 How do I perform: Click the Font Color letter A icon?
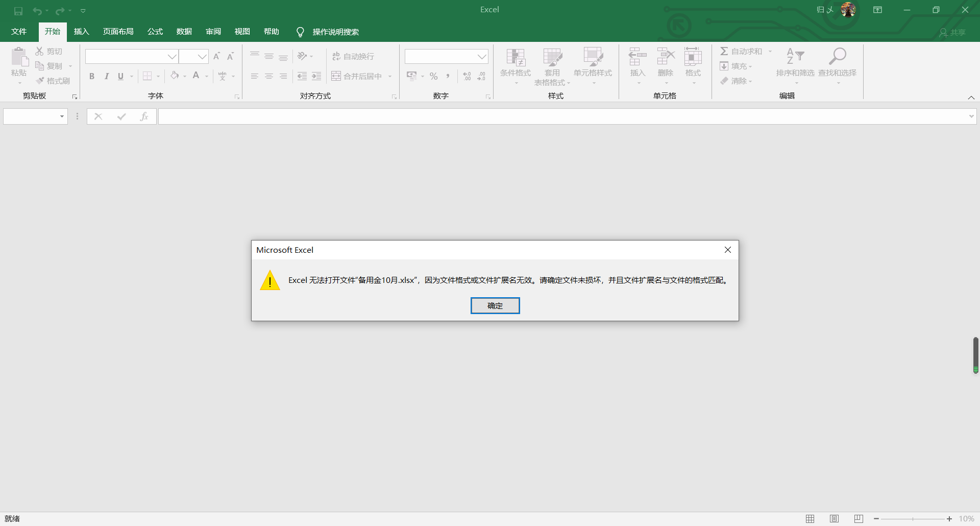point(196,76)
